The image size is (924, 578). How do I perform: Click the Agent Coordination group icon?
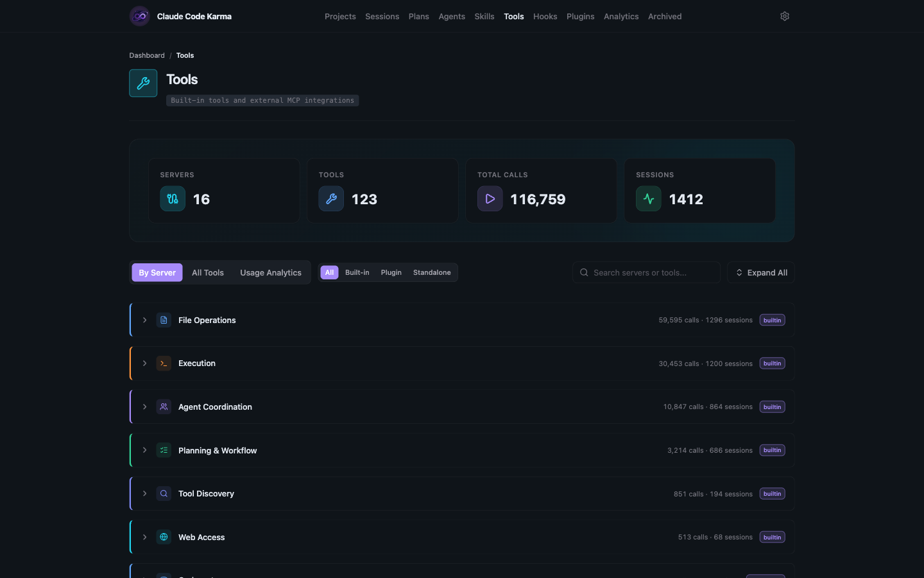coord(164,407)
